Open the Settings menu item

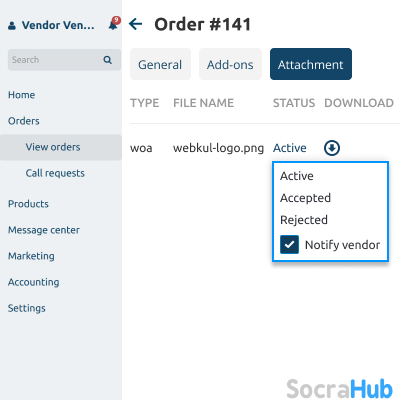27,308
